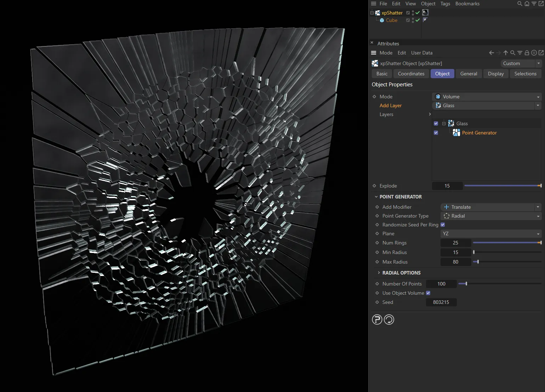Collapse the Point Generator section header
The height and width of the screenshot is (392, 545).
pos(376,197)
